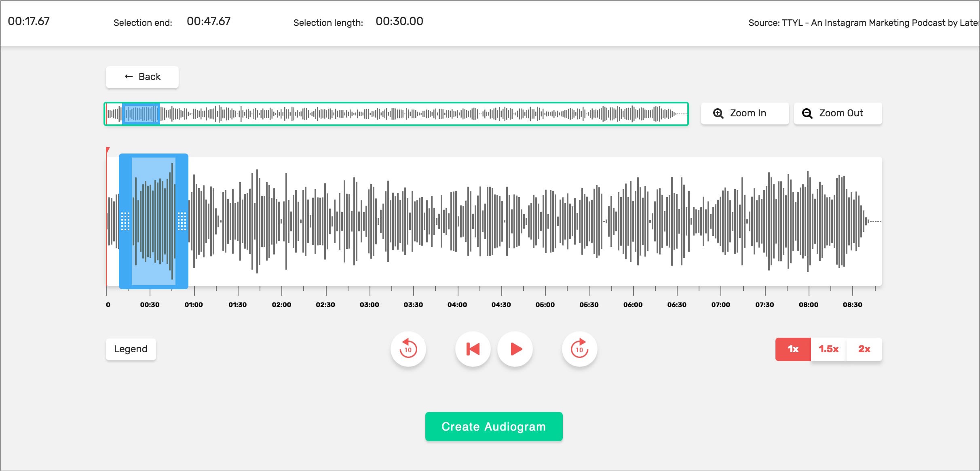The image size is (980, 471).
Task: Click the Zoom In magnifier icon
Action: (x=718, y=114)
